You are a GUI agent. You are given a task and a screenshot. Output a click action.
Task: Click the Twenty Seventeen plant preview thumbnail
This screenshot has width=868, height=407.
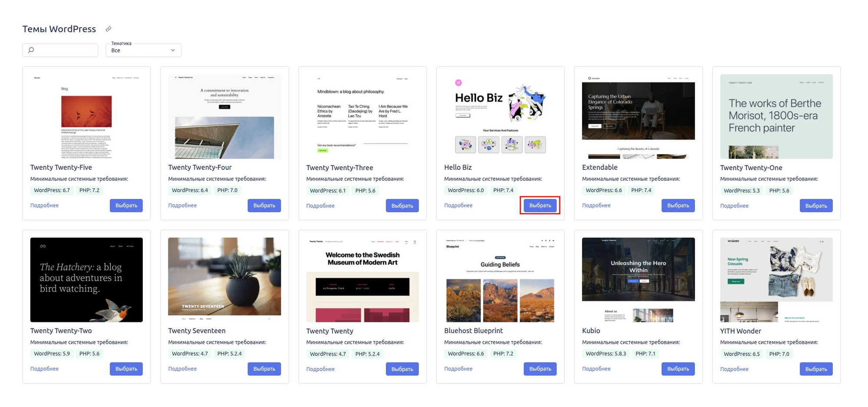(224, 279)
